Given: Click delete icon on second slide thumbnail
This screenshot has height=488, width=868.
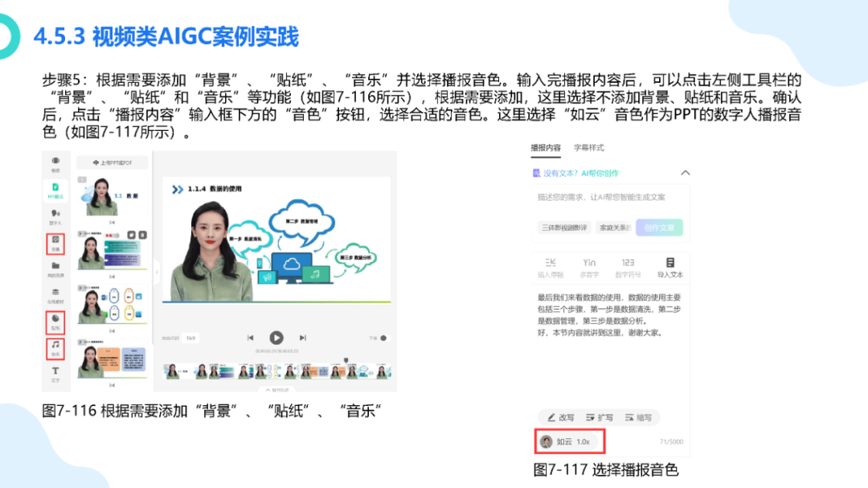Looking at the screenshot, I should pos(142,235).
